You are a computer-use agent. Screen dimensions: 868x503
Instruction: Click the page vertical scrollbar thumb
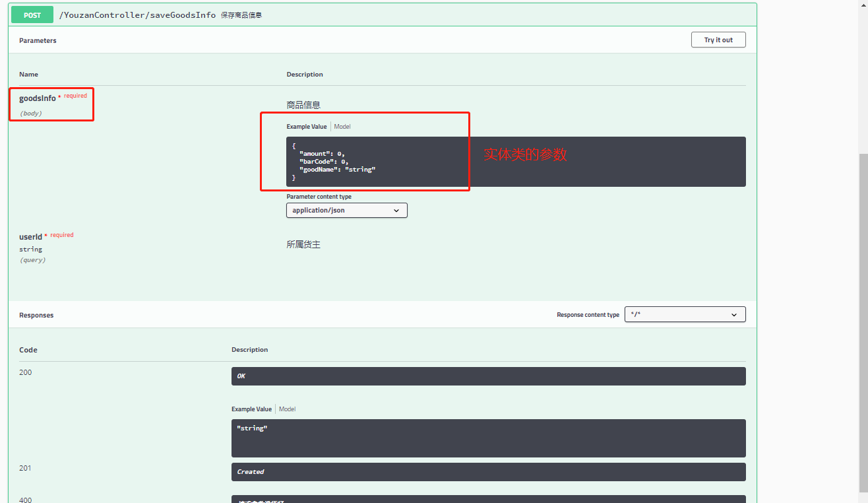(863, 322)
